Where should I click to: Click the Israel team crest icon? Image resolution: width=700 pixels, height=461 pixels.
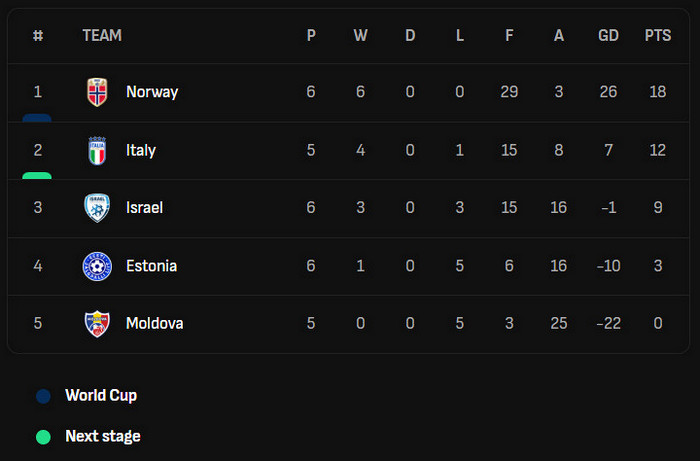[x=97, y=208]
